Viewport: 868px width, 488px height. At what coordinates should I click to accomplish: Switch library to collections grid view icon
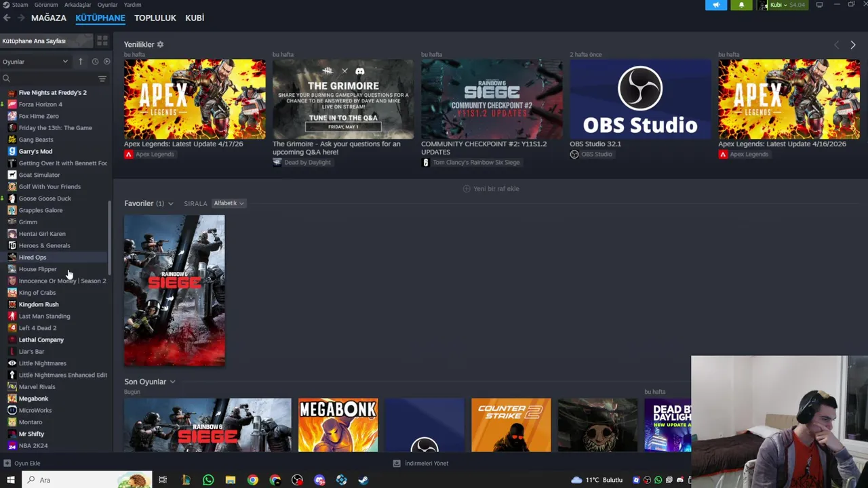coord(102,41)
